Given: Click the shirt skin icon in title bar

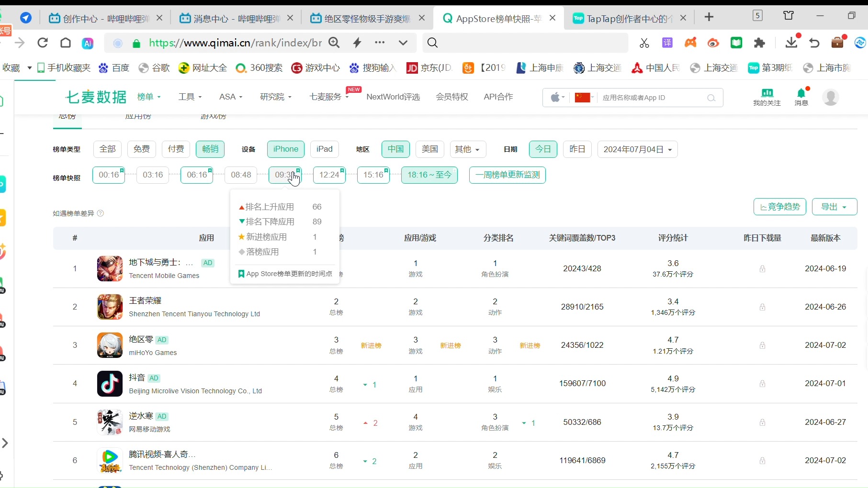Looking at the screenshot, I should pyautogui.click(x=789, y=16).
